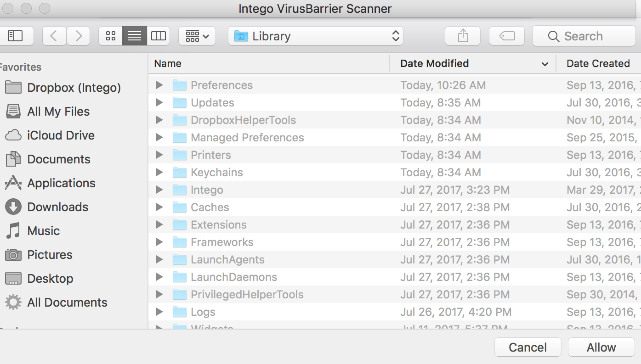Switch to column view
Screen dimensions: 641x364
pyautogui.click(x=159, y=36)
